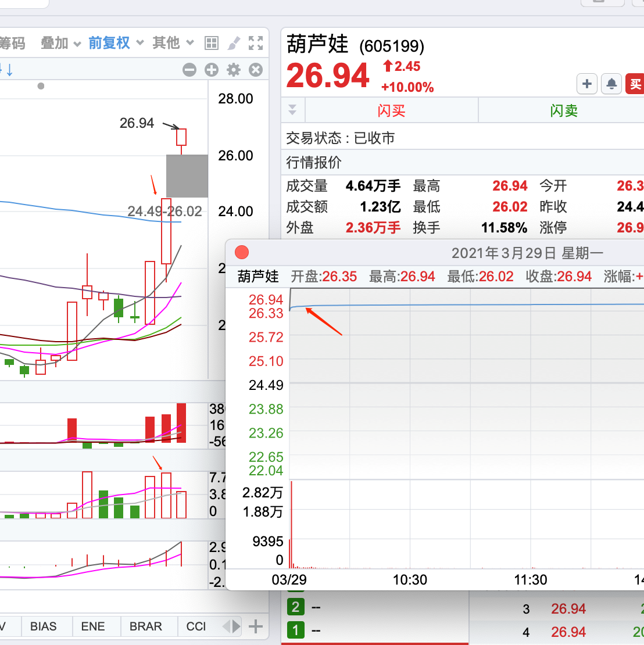Click the 买1 bid level badge
The height and width of the screenshot is (645, 644).
(295, 630)
